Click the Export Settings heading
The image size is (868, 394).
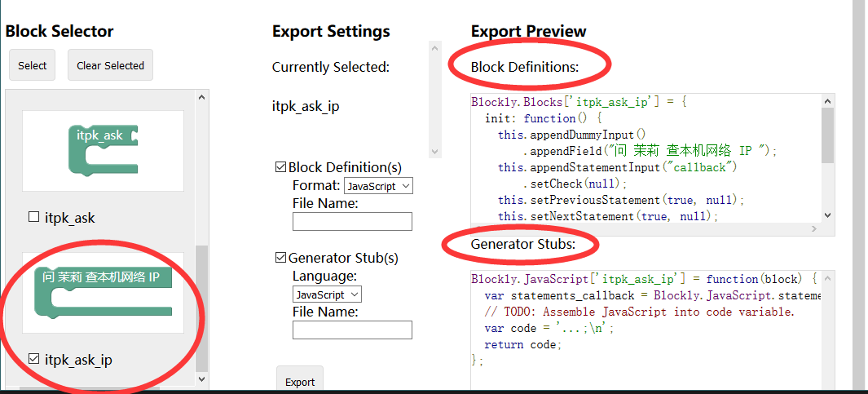[x=331, y=31]
